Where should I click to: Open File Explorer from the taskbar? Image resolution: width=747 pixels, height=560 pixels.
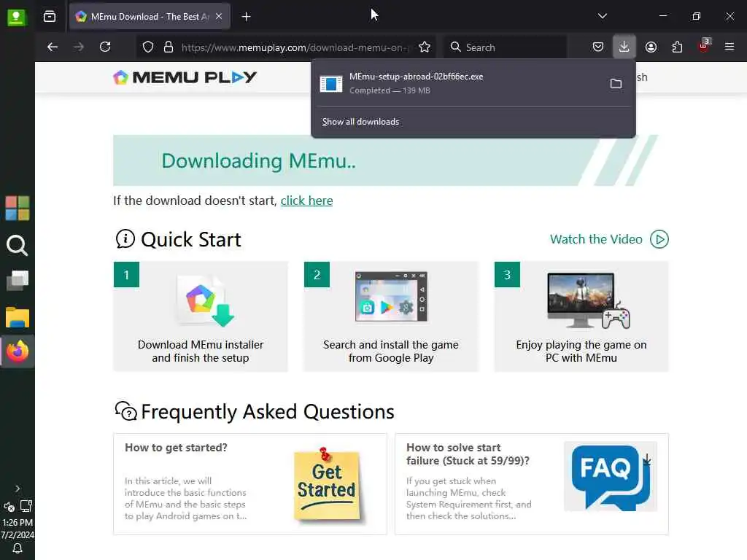coord(18,317)
